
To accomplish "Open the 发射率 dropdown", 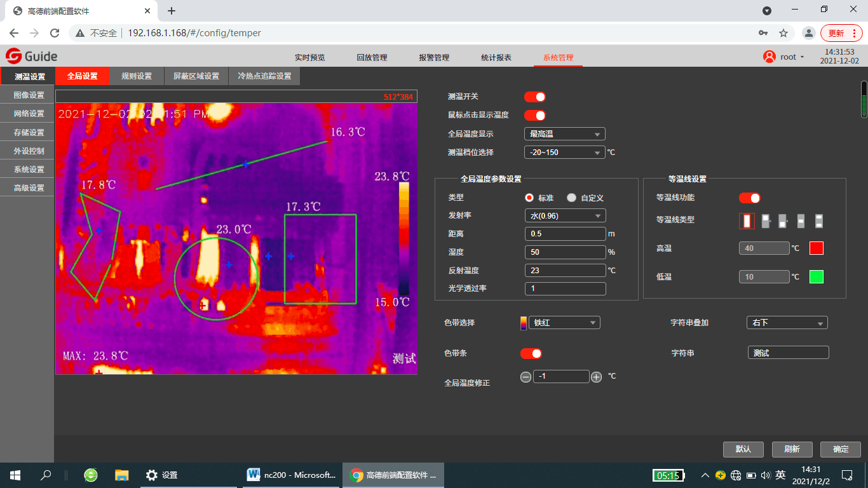I will (565, 216).
